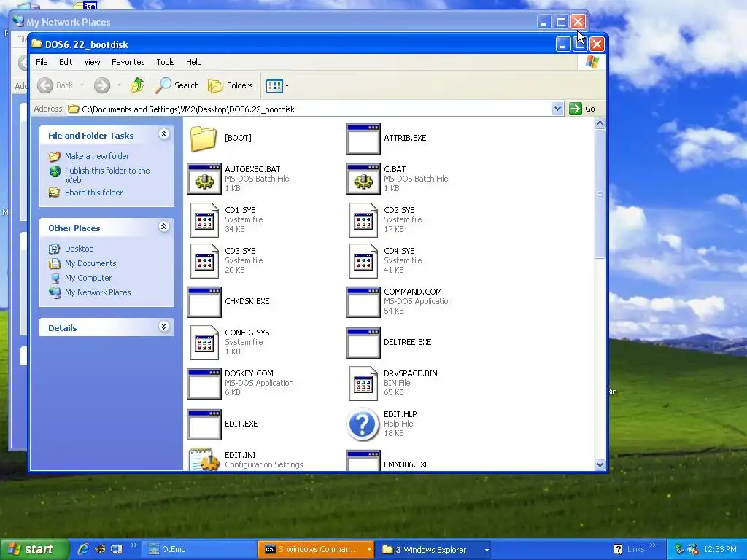Click the file list scrollbar up arrow

point(600,122)
